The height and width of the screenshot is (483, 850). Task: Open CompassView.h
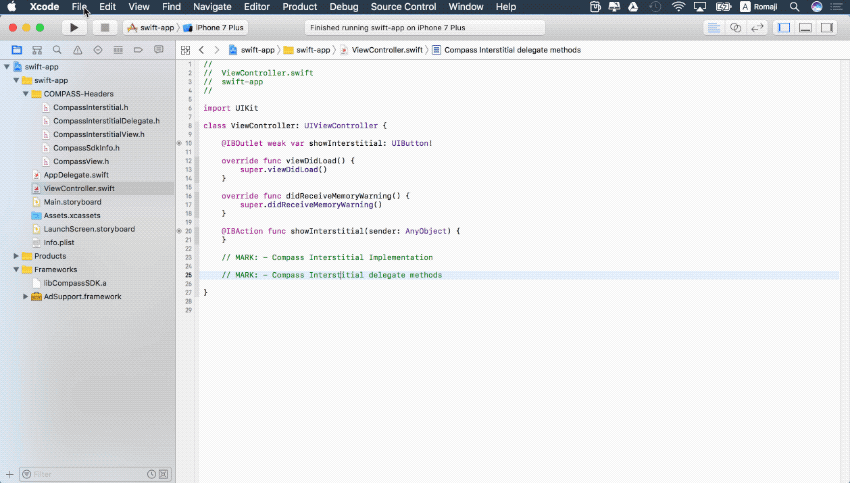[81, 162]
